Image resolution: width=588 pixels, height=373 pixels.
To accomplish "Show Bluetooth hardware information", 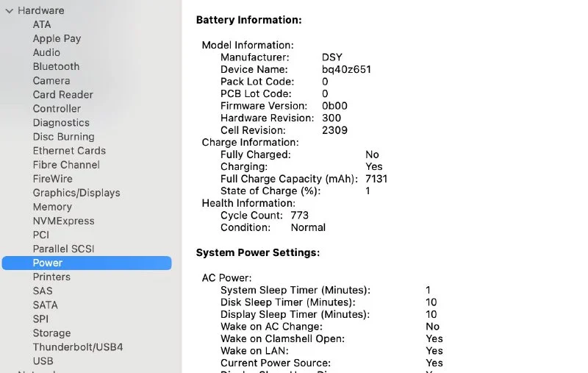I will pos(56,66).
